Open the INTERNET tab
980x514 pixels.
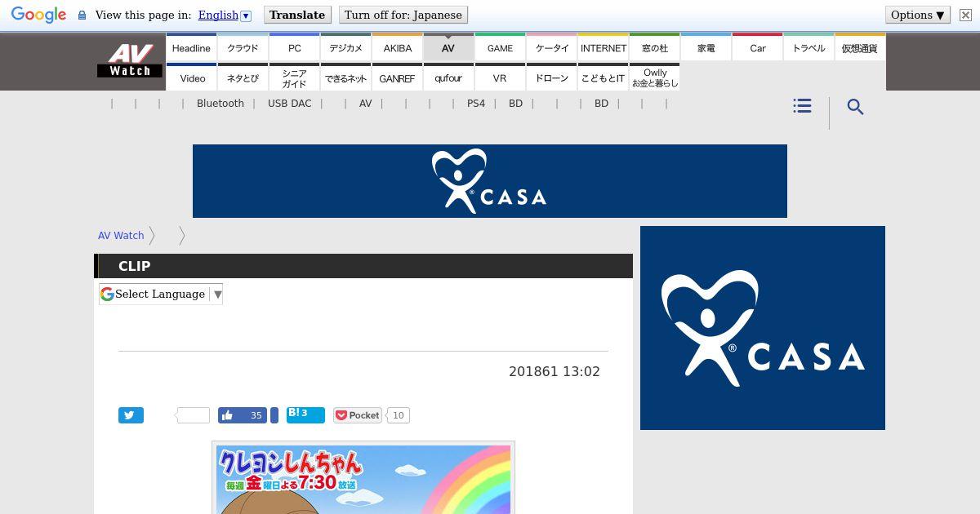click(x=603, y=47)
